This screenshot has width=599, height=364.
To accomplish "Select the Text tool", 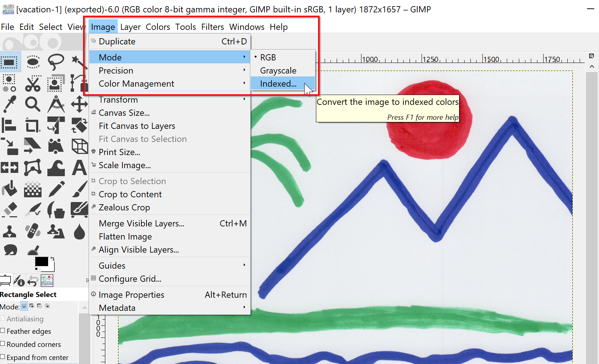I will point(79,168).
